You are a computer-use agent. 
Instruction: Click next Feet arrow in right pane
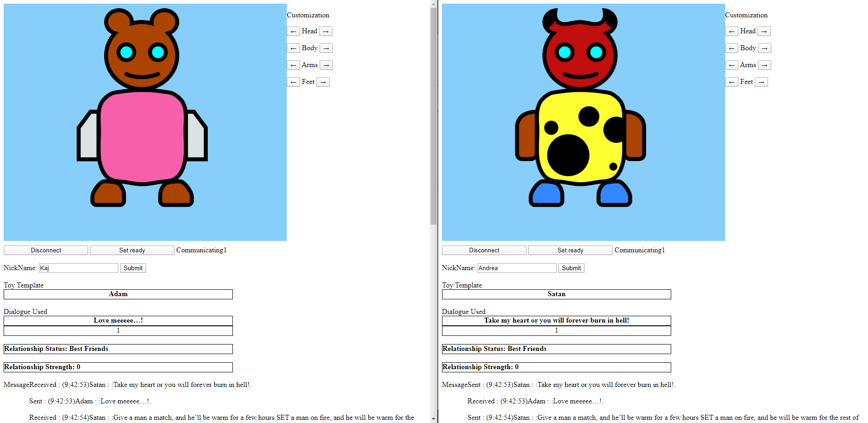click(x=761, y=82)
